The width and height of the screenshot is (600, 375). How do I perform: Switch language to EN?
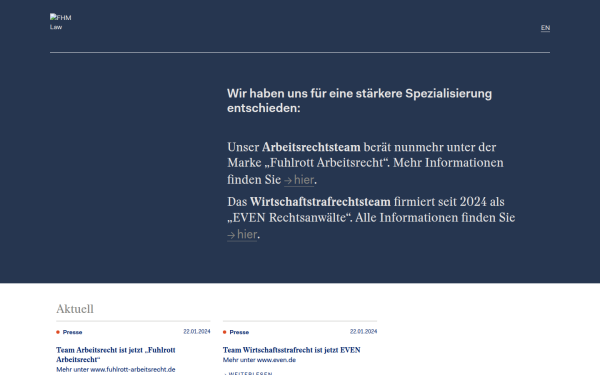point(545,28)
